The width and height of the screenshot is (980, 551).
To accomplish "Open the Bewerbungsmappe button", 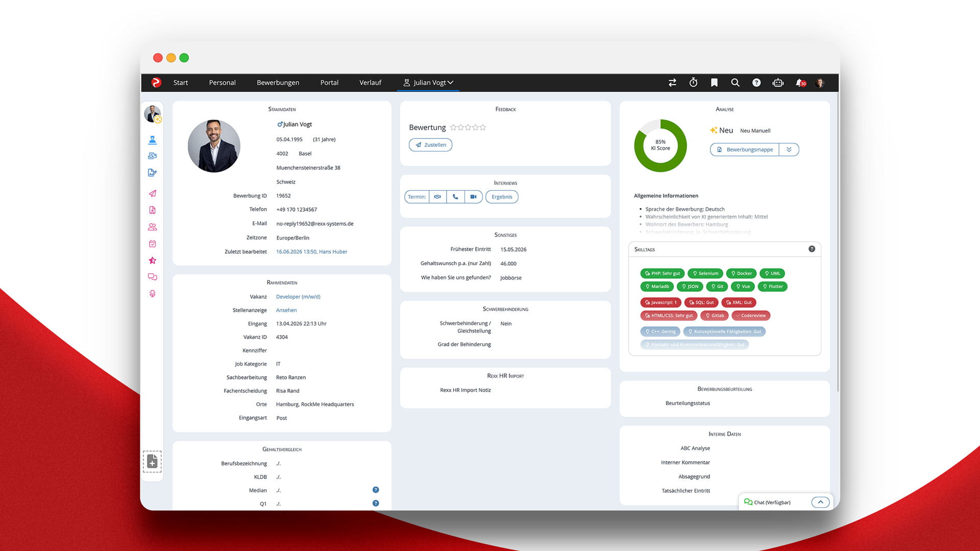I will tap(745, 149).
